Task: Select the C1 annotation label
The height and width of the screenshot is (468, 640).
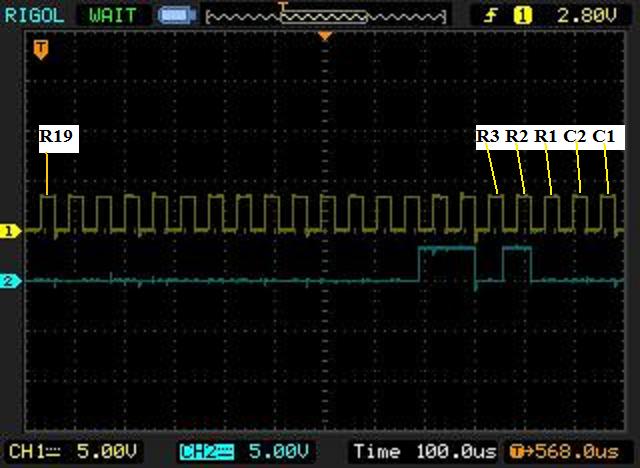Action: click(607, 137)
